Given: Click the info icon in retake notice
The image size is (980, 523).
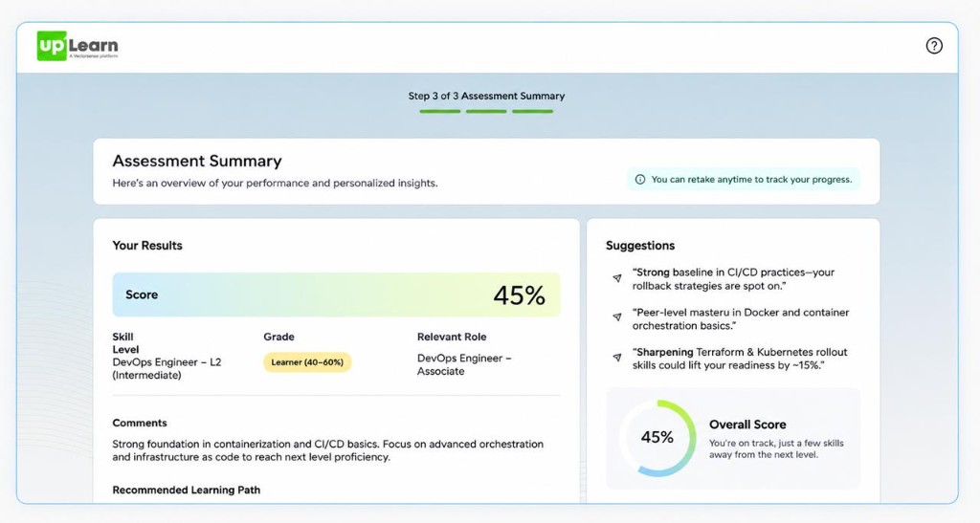Looking at the screenshot, I should tap(640, 180).
